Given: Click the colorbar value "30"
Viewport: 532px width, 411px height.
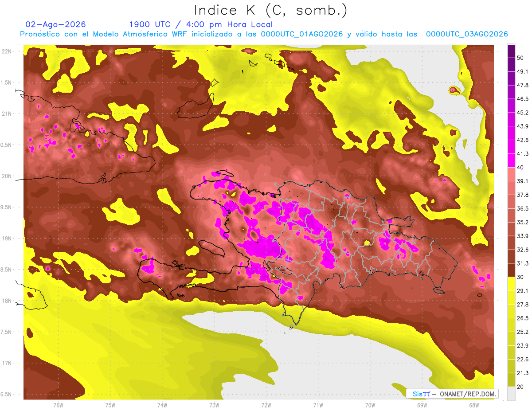Looking at the screenshot, I should [x=521, y=277].
